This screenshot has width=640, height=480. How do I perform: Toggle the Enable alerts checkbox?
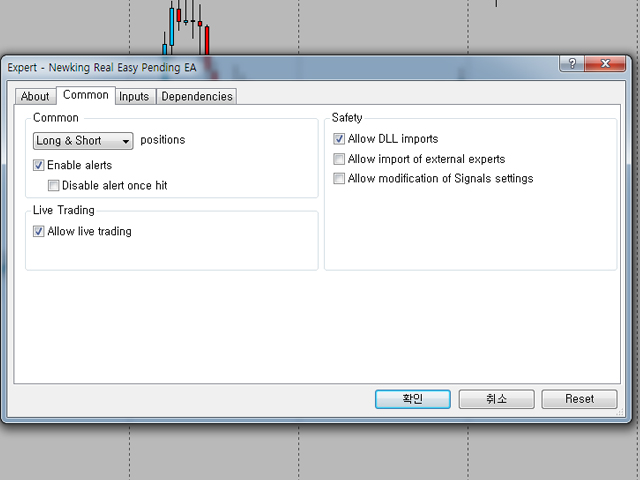39,165
